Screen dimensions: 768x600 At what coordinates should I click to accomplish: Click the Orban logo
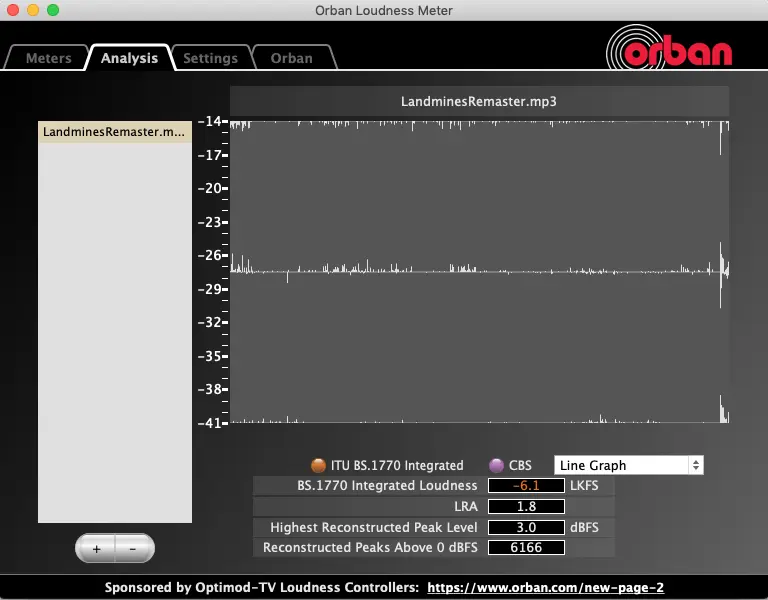tap(670, 49)
